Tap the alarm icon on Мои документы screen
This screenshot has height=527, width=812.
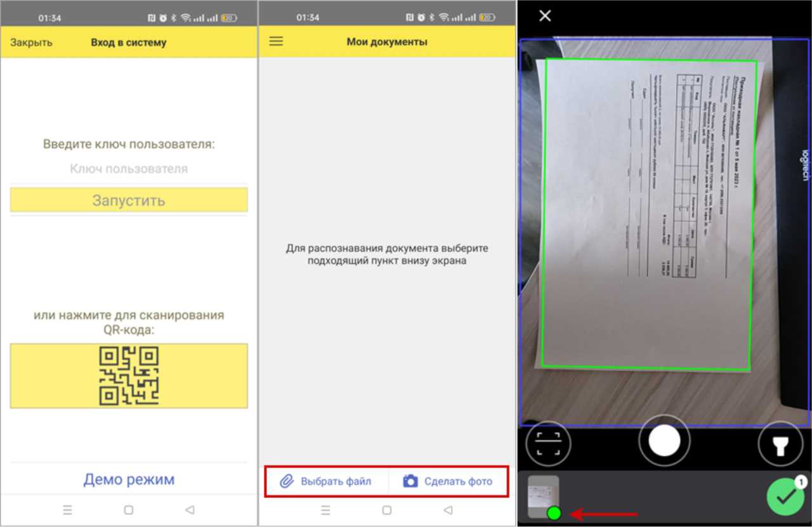click(421, 18)
